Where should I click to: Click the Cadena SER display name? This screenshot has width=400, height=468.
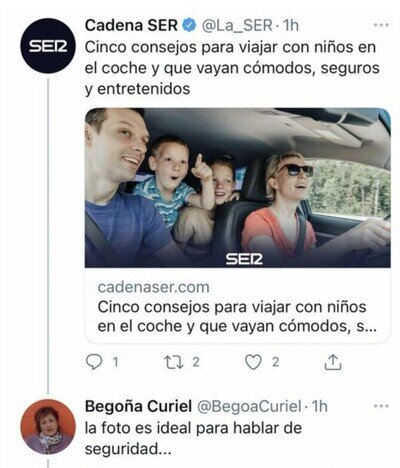(131, 25)
